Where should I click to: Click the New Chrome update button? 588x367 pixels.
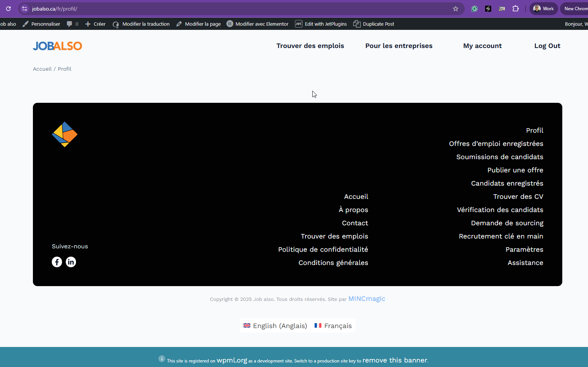pos(574,9)
